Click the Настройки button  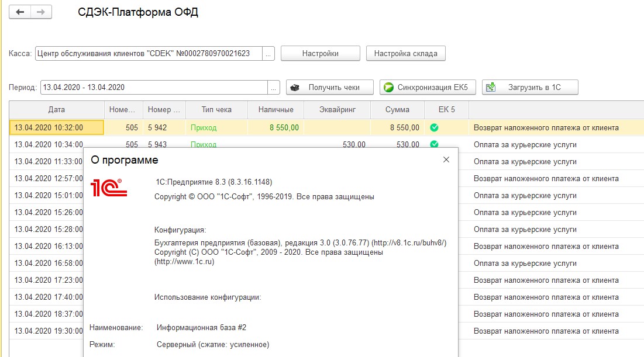click(320, 53)
